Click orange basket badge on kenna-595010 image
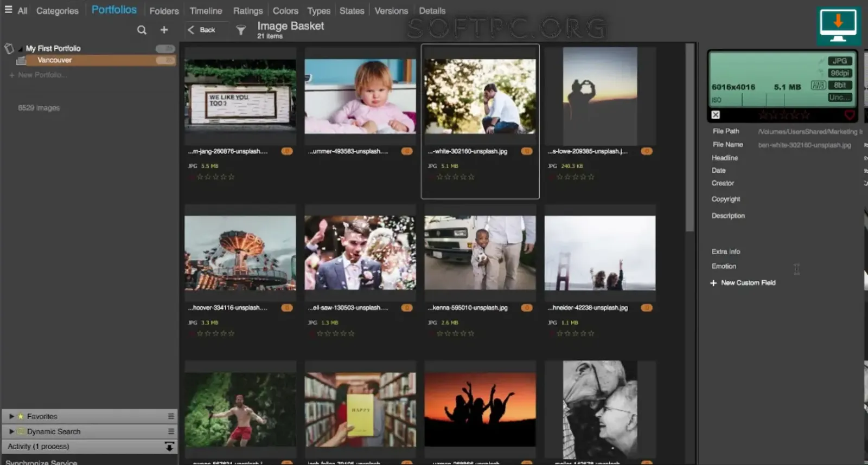The height and width of the screenshot is (465, 868). pos(526,308)
